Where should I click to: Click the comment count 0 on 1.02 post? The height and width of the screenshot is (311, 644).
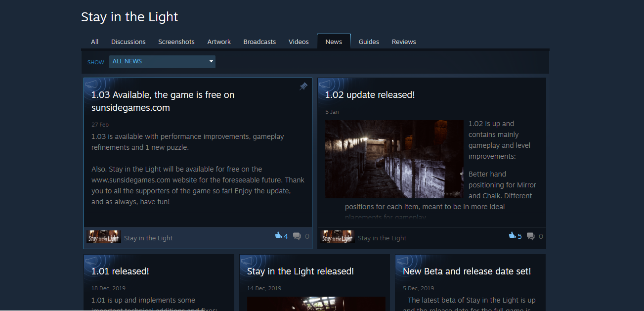[x=541, y=236]
